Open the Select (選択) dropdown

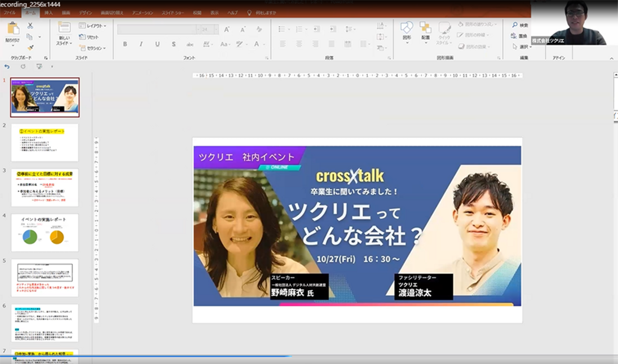pyautogui.click(x=521, y=47)
